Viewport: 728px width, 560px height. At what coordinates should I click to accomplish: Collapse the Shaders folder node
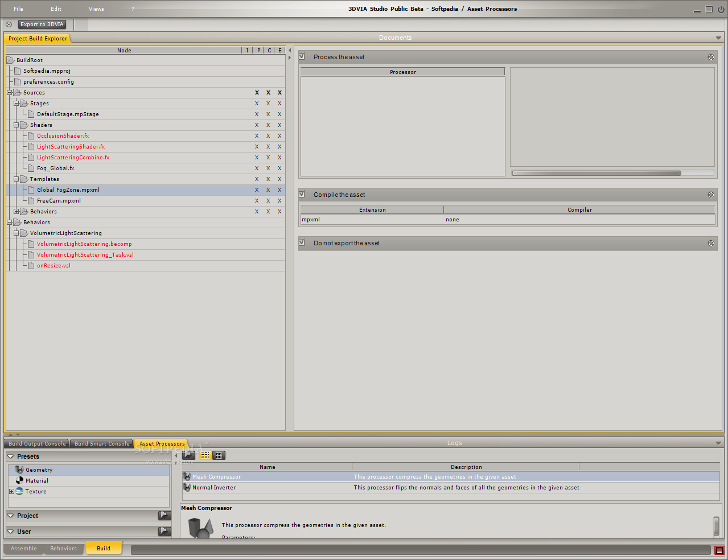point(17,125)
